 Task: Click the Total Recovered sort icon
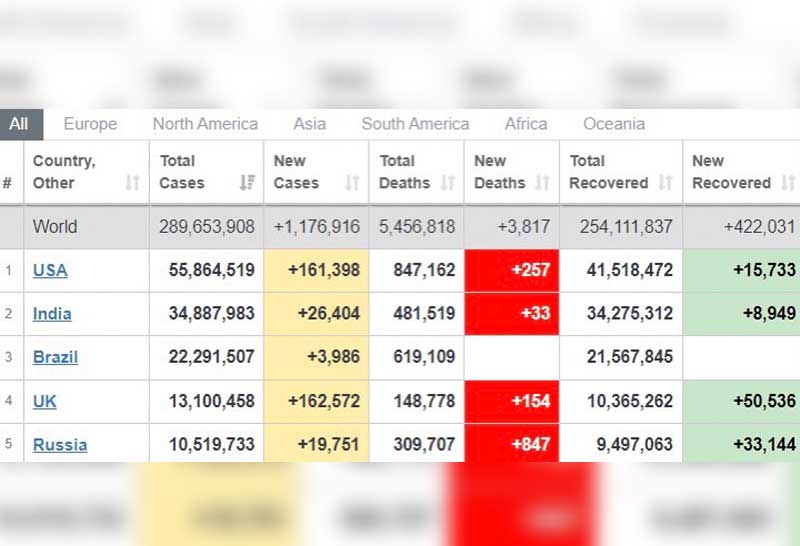(665, 183)
